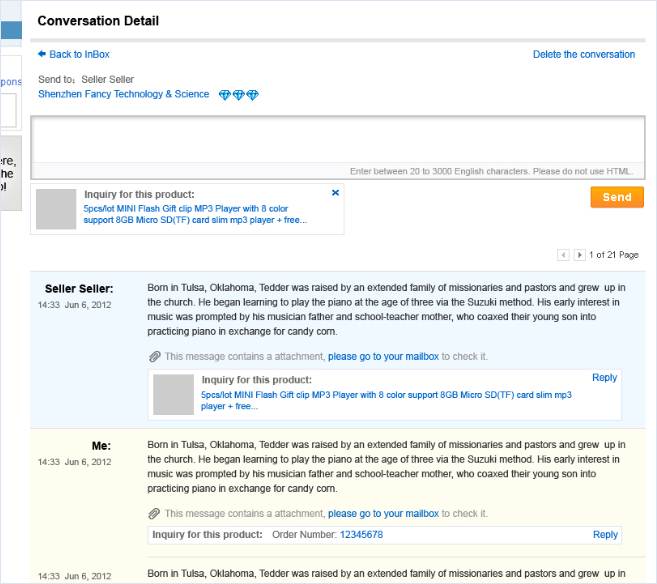Image resolution: width=657 pixels, height=584 pixels.
Task: Reply to the Seller Seller message
Action: pyautogui.click(x=604, y=378)
